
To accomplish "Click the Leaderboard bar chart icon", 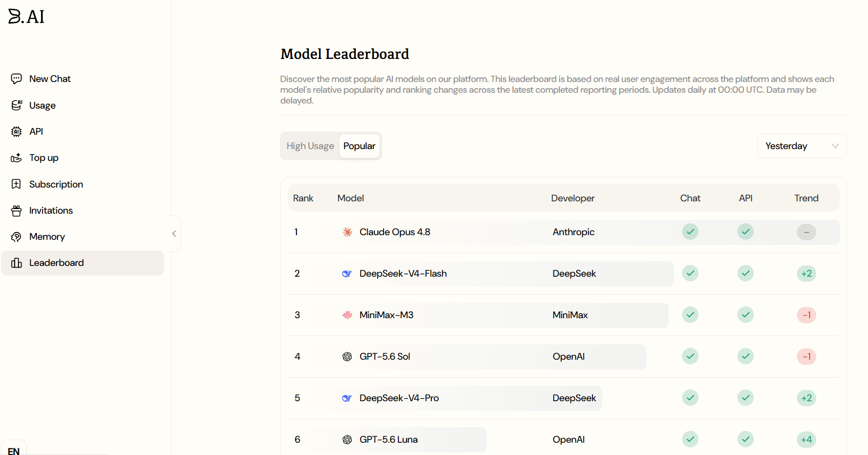I will point(16,263).
